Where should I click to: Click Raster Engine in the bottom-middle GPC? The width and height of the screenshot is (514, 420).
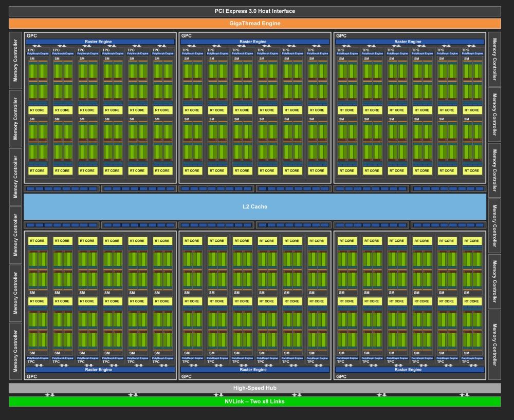coord(255,370)
